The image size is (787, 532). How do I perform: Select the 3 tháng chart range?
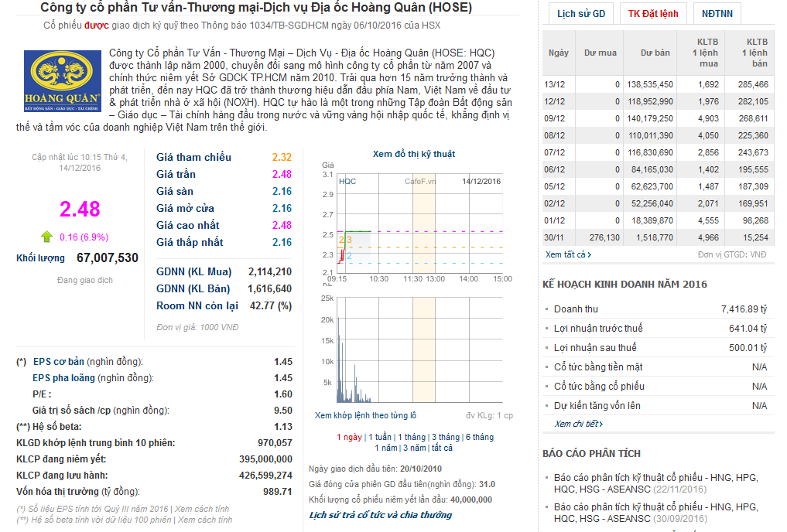[x=446, y=437]
